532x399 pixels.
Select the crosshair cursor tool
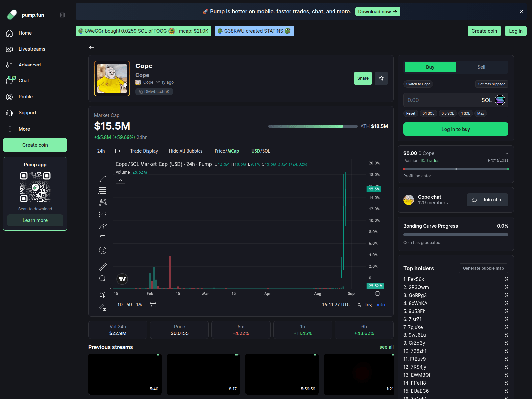pos(103,166)
